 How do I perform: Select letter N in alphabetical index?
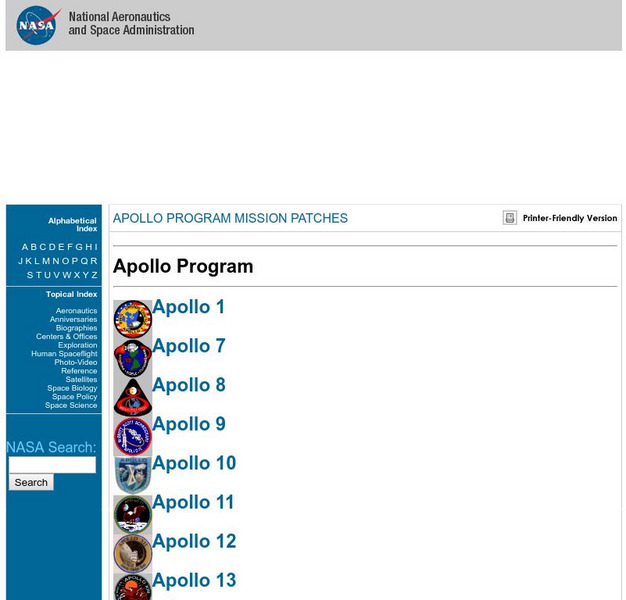(x=56, y=261)
